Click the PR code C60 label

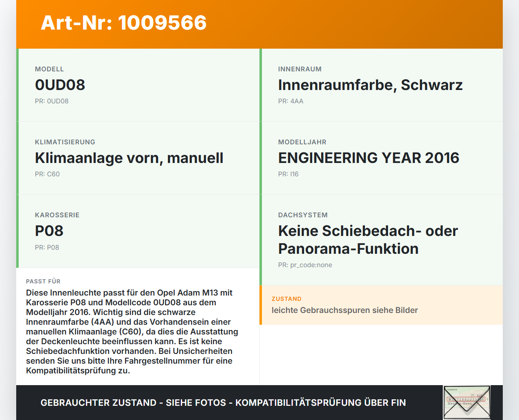coord(47,174)
